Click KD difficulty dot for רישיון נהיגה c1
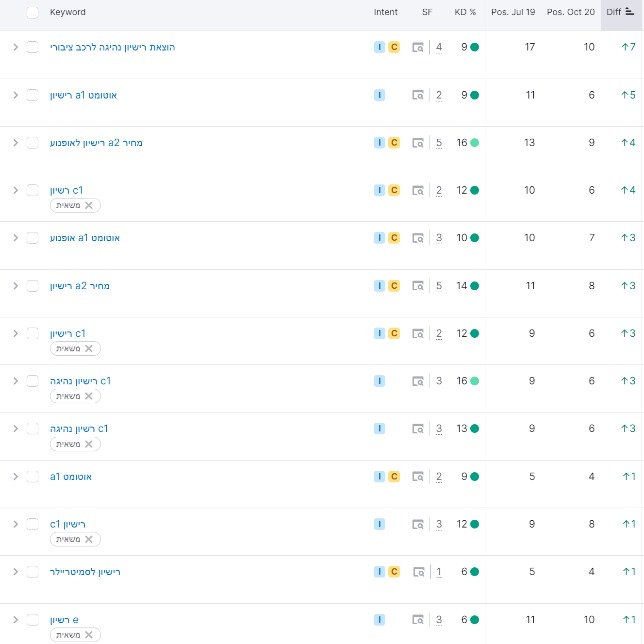The width and height of the screenshot is (644, 644). pos(475,381)
